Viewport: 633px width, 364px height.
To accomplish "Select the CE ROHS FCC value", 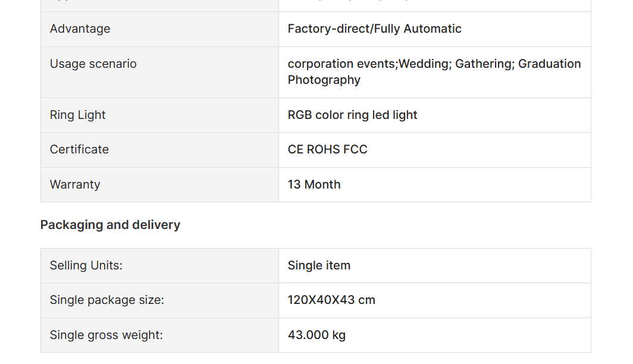I will (327, 149).
